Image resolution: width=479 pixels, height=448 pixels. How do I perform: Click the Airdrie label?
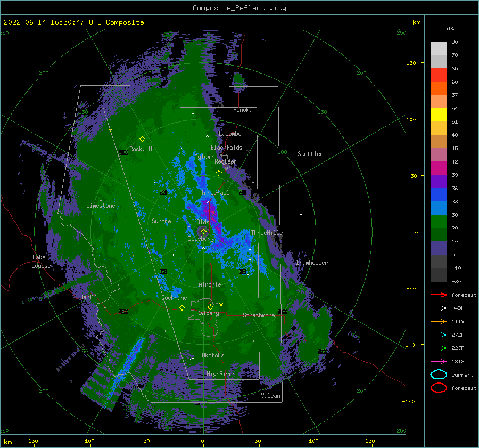(x=210, y=284)
